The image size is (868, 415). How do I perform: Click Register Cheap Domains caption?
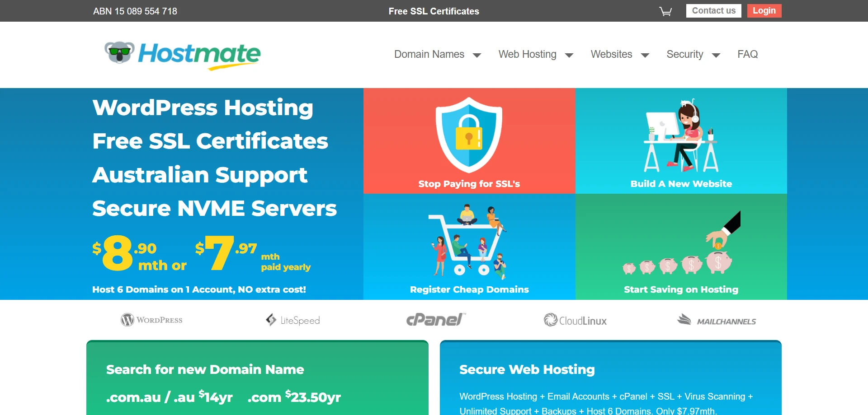[x=469, y=289]
